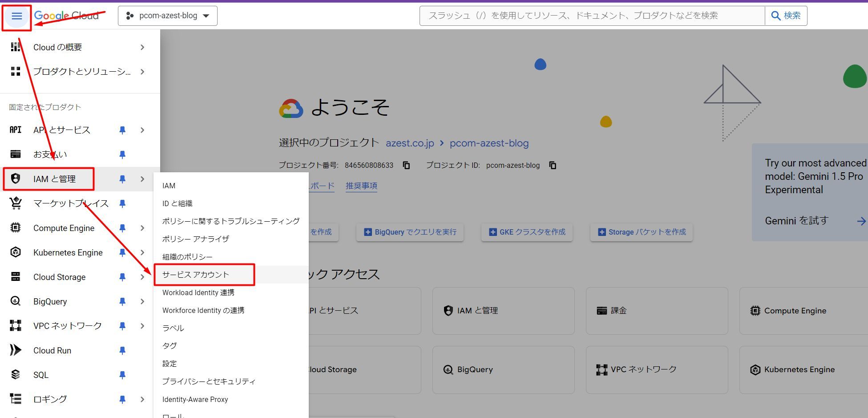Open the pcom-azest-blog project link

[x=489, y=143]
